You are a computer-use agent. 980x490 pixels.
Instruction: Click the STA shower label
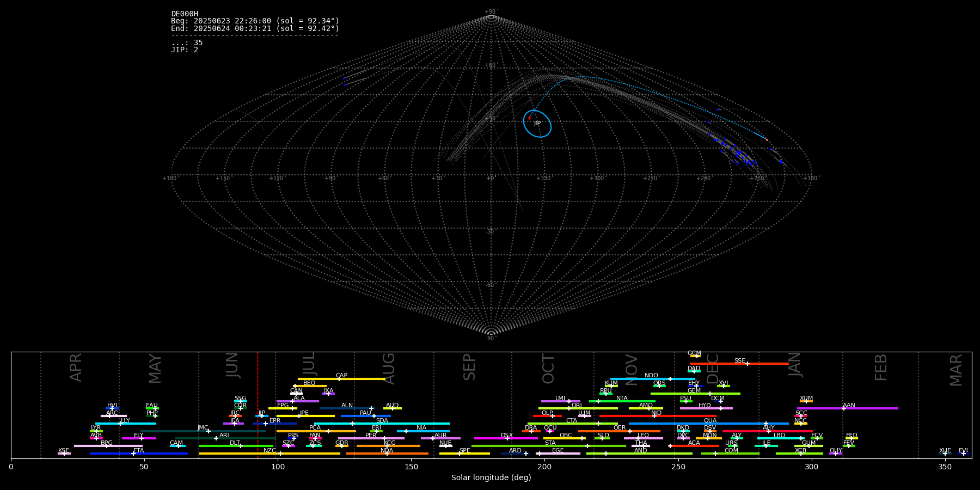550,443
